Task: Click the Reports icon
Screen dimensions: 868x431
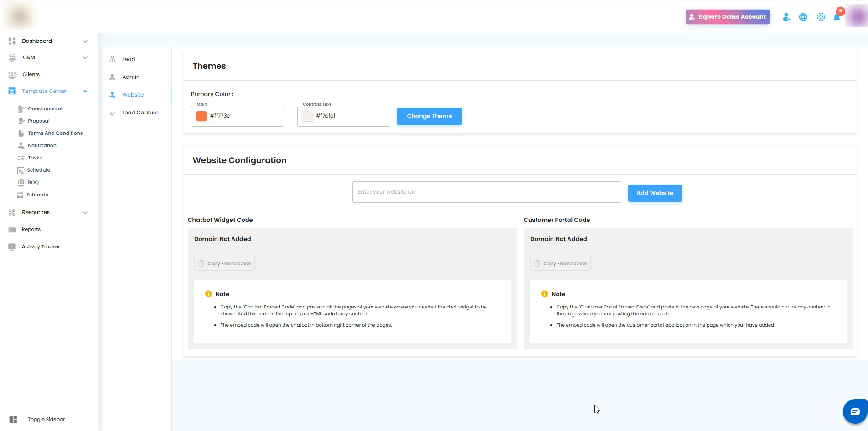Action: [12, 230]
